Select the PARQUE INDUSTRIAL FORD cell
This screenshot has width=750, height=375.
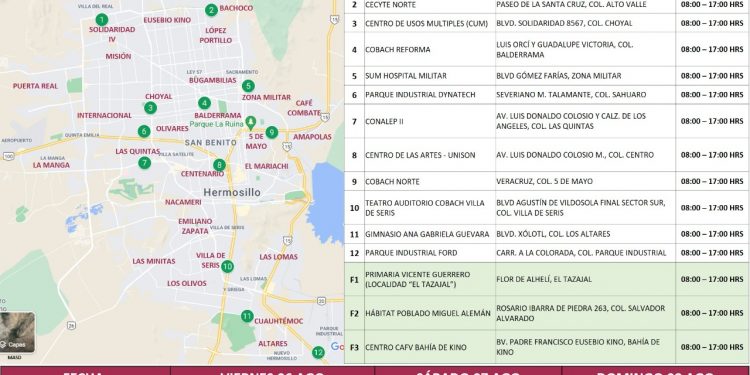430,253
